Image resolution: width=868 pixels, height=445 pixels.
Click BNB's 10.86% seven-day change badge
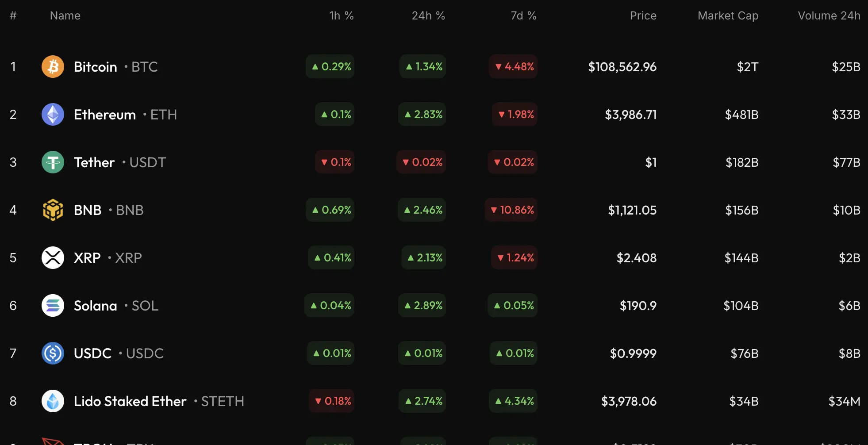tap(512, 210)
